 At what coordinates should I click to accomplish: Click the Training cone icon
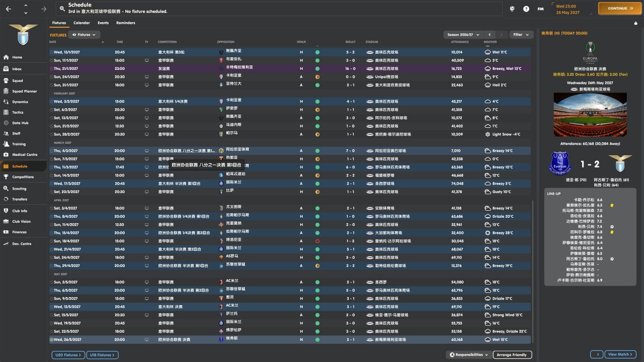pos(7,144)
